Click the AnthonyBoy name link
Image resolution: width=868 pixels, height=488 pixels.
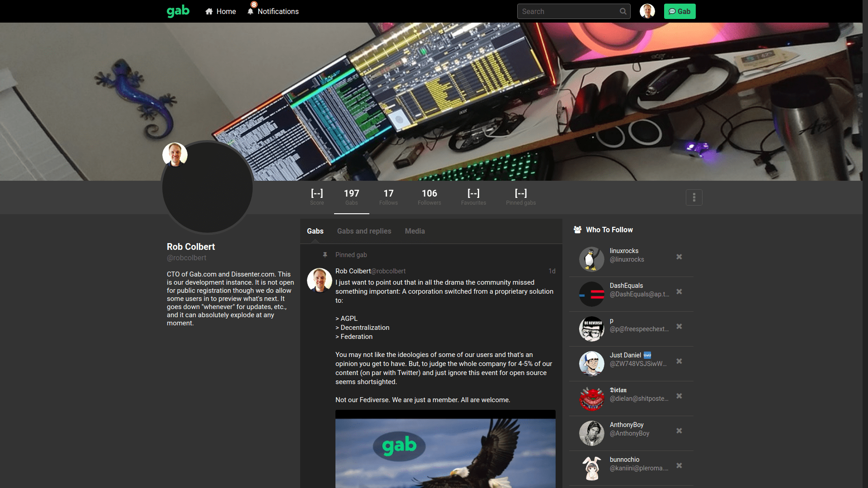[x=627, y=425]
